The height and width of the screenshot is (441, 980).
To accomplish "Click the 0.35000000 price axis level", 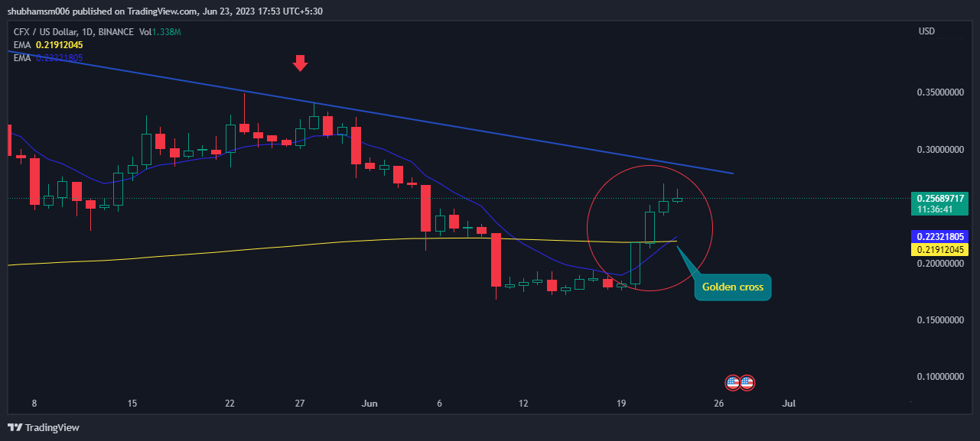I will pyautogui.click(x=940, y=92).
